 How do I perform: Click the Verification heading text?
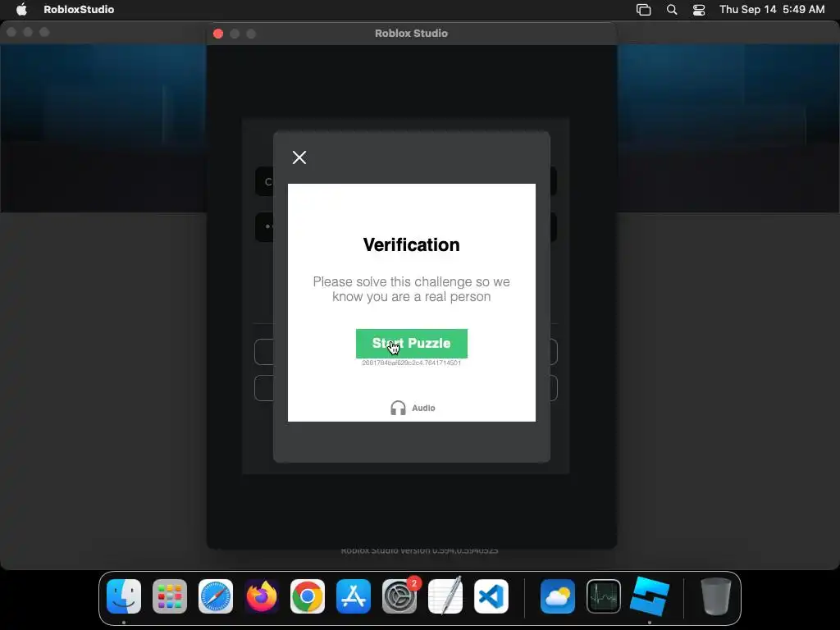(412, 244)
